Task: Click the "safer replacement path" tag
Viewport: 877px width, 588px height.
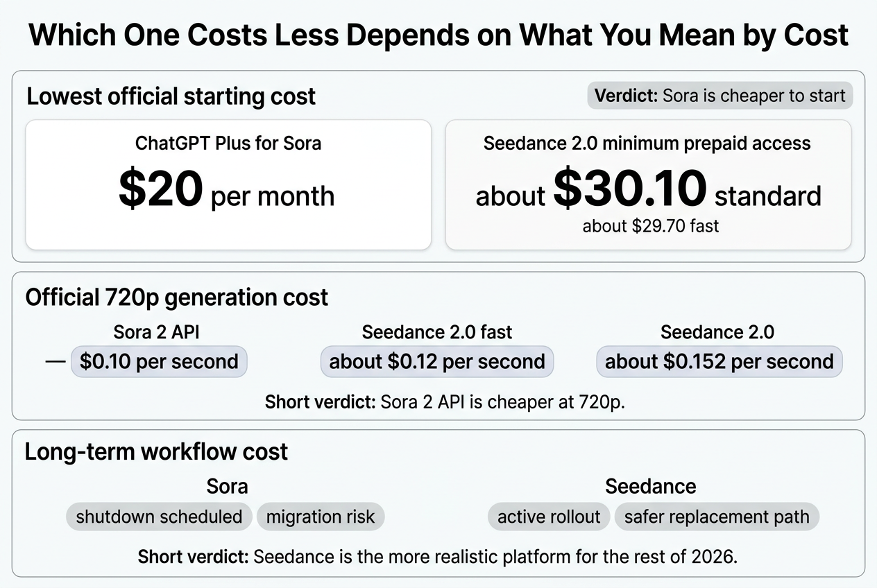Action: (717, 517)
